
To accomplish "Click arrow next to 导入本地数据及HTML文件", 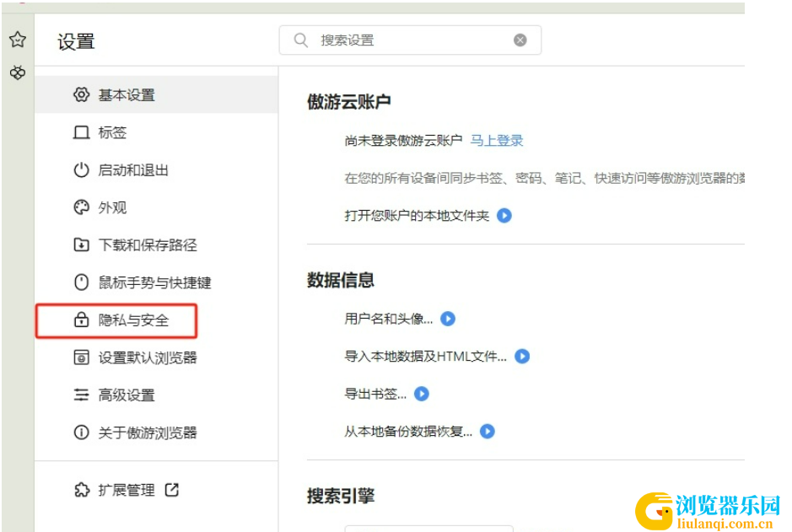I will tap(522, 357).
